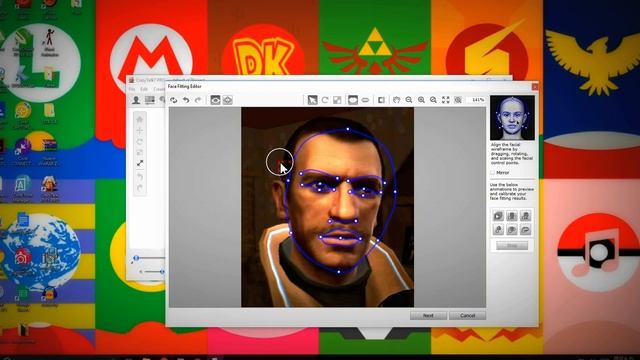Viewport: 640px width, 360px height.
Task: Click redo arrow in CrazyTalk side toolbar
Action: [x=140, y=188]
